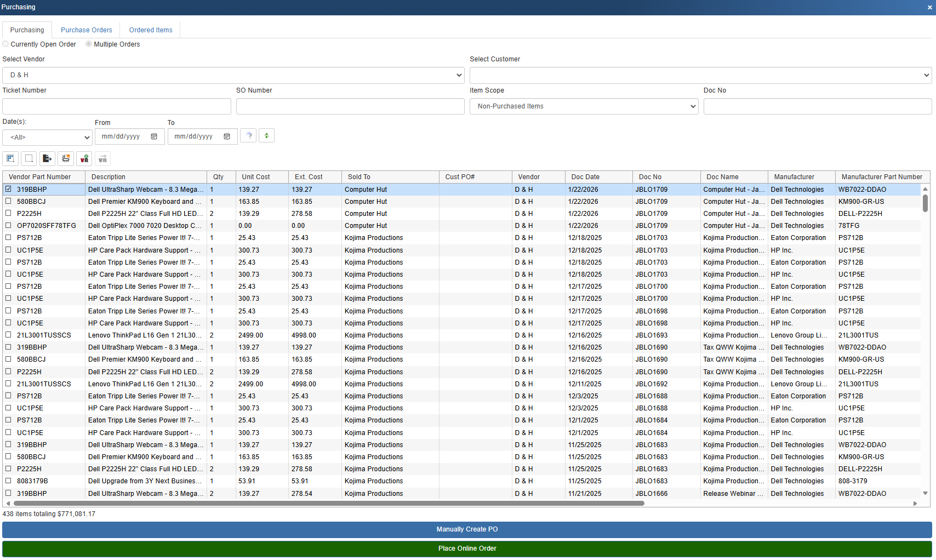Click the red VR add icon
Image resolution: width=936 pixels, height=560 pixels.
click(84, 159)
